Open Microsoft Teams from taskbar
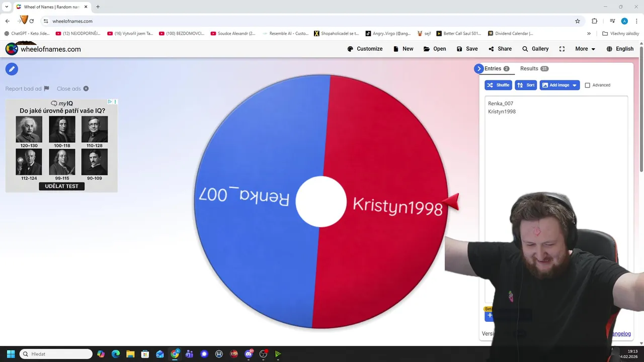 [189, 354]
